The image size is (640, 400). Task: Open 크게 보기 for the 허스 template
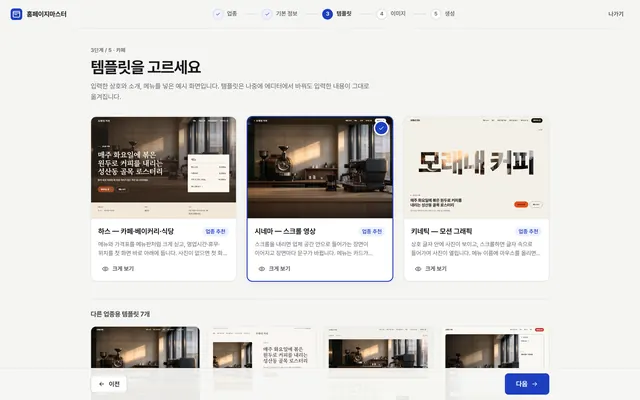(118, 269)
